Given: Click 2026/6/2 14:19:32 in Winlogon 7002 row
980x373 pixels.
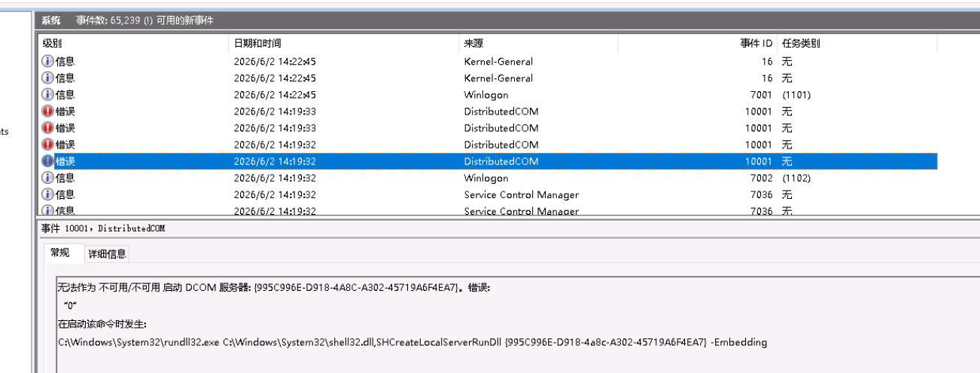Looking at the screenshot, I should [275, 178].
